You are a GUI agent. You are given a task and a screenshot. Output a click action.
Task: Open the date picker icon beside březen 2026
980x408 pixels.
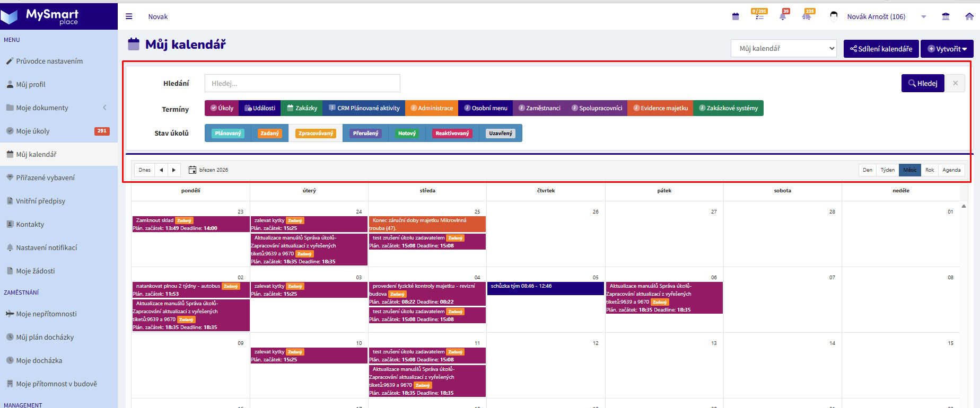[x=192, y=170]
